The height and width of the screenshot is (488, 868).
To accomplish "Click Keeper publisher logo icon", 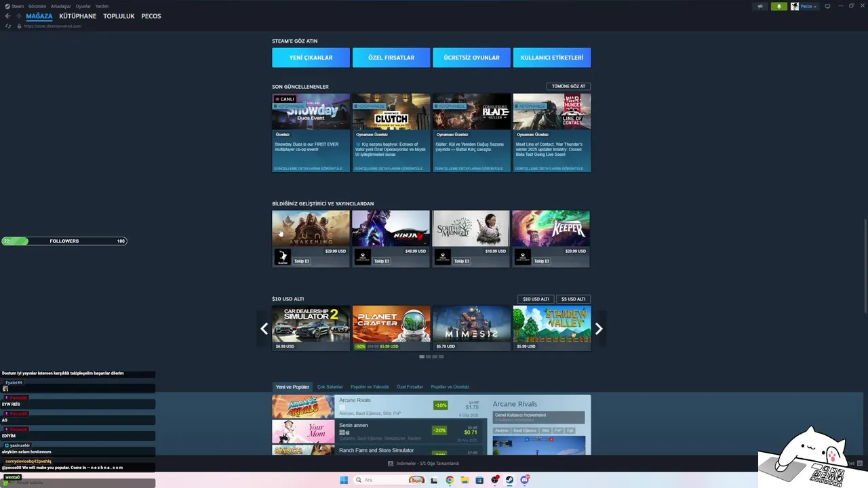I will [x=523, y=258].
